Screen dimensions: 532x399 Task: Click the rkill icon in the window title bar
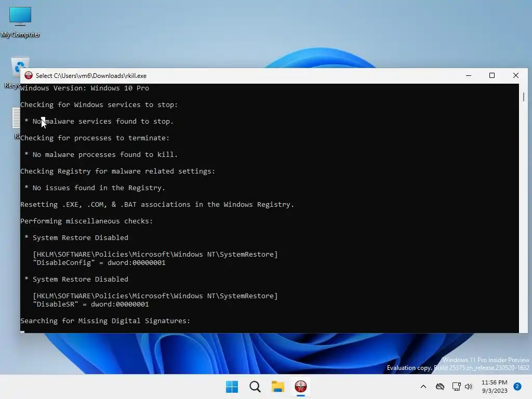(29, 75)
